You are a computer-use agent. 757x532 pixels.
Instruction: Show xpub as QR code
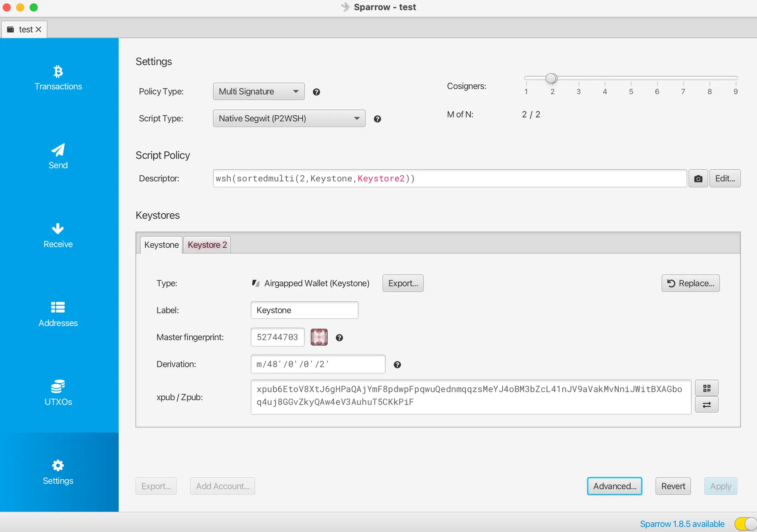pyautogui.click(x=706, y=388)
